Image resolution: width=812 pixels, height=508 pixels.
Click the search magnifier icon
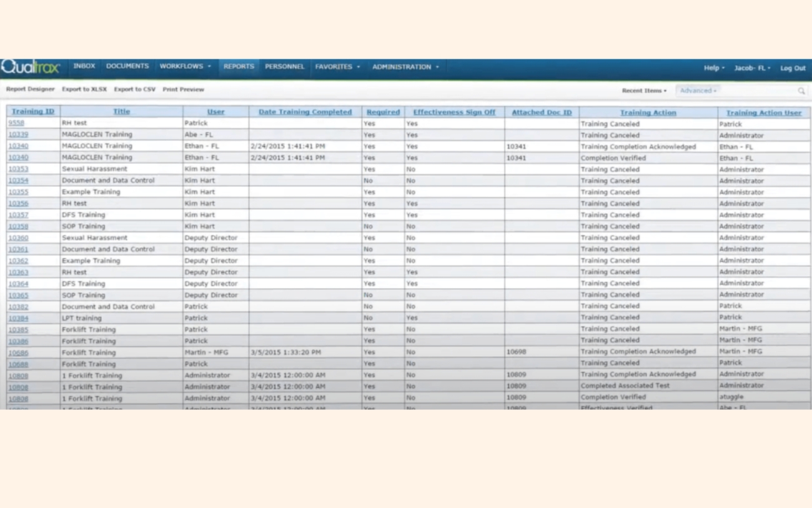point(801,91)
